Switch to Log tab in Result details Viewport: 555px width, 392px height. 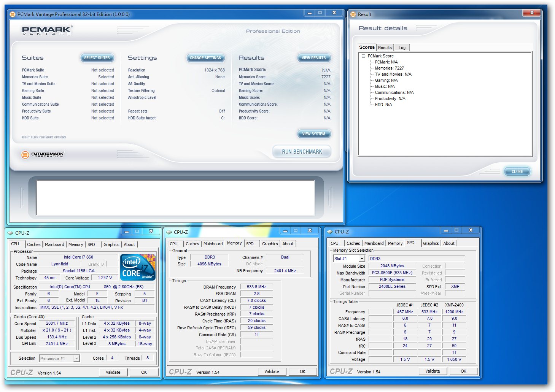[402, 48]
